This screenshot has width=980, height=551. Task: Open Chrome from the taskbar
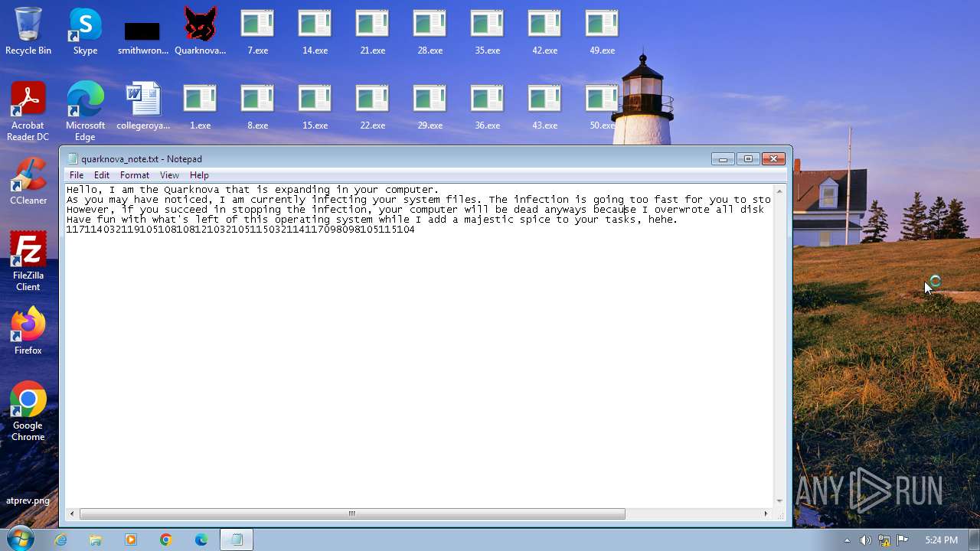click(x=166, y=540)
